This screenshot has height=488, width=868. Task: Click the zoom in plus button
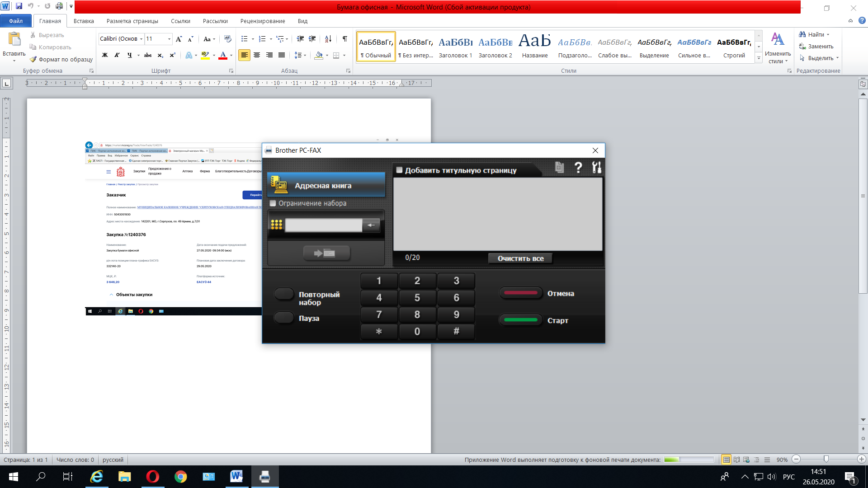pos(861,459)
